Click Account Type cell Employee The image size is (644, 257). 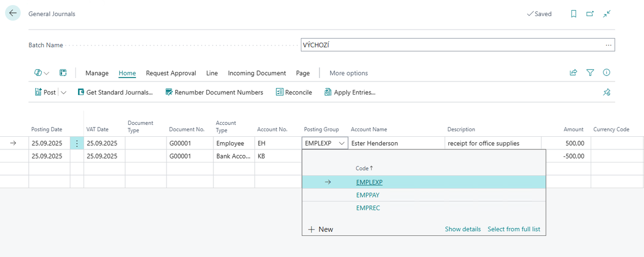pyautogui.click(x=234, y=143)
